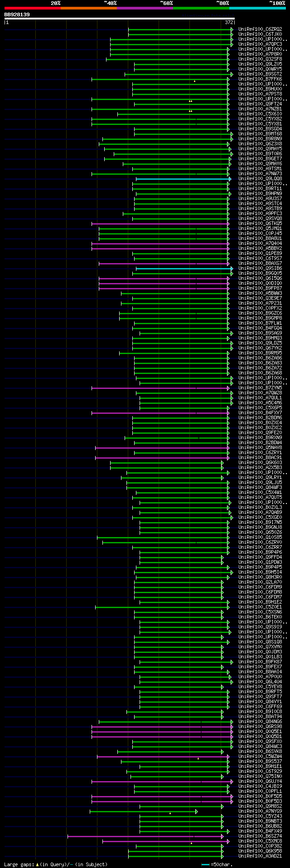Open UniRef100_Q9SVQ8 hit
This screenshot has height=868, width=290.
[x=260, y=219]
